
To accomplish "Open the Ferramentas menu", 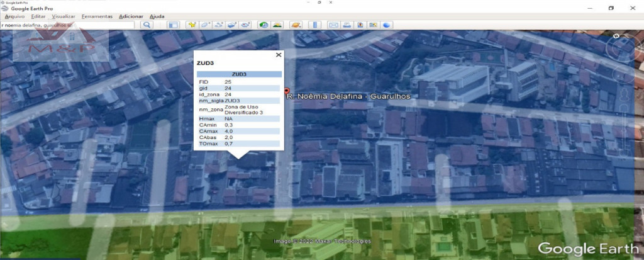I will (97, 16).
